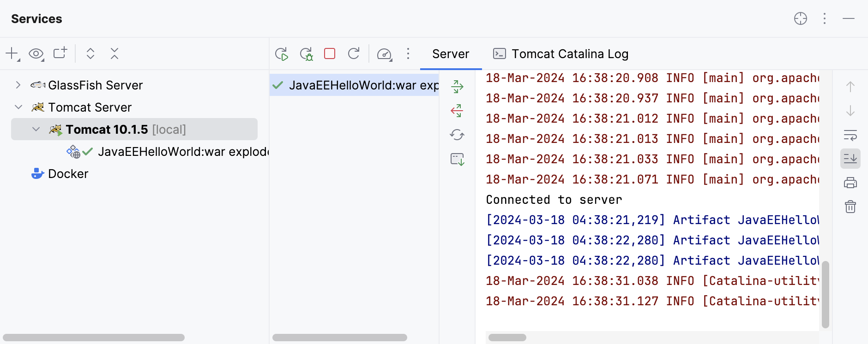Toggle scroll to end of console
Viewport: 868px width, 344px height.
[850, 159]
